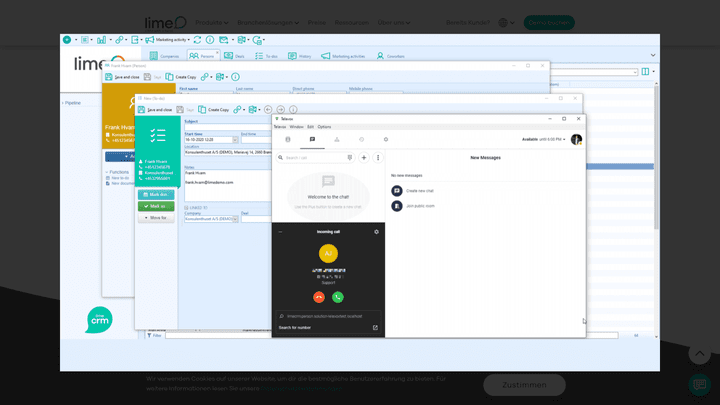This screenshot has width=720, height=405.
Task: Open the link dropdown arrow in To-do toolbar
Action: [x=244, y=110]
